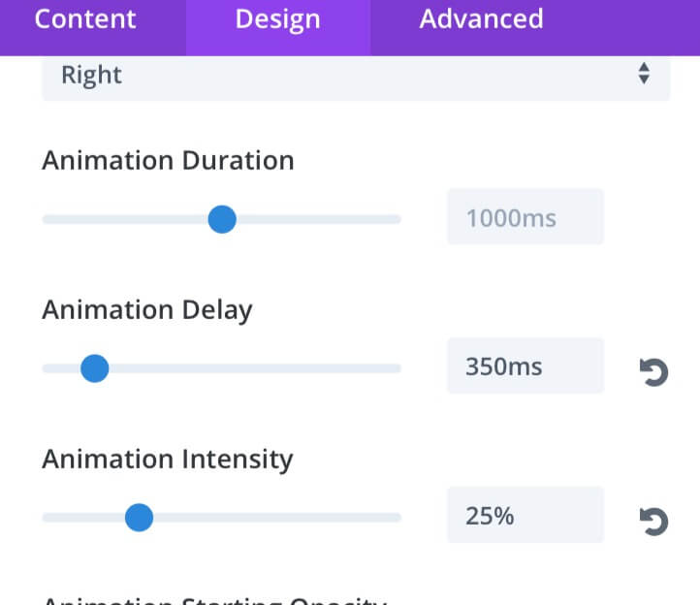Open the Advanced tab
700x605 pixels.
481,19
